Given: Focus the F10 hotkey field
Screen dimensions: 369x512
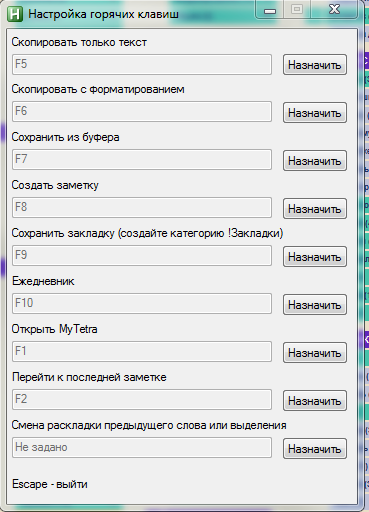Looking at the screenshot, I should coord(142,304).
